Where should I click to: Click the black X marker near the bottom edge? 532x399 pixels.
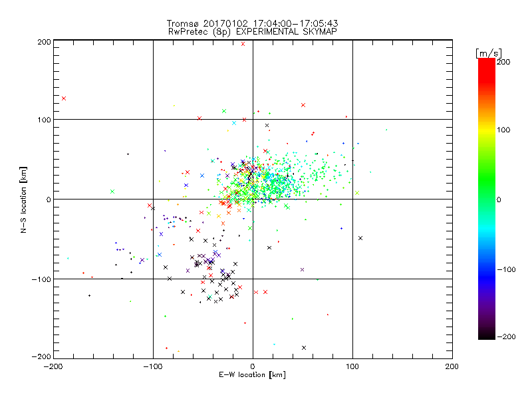(x=304, y=348)
